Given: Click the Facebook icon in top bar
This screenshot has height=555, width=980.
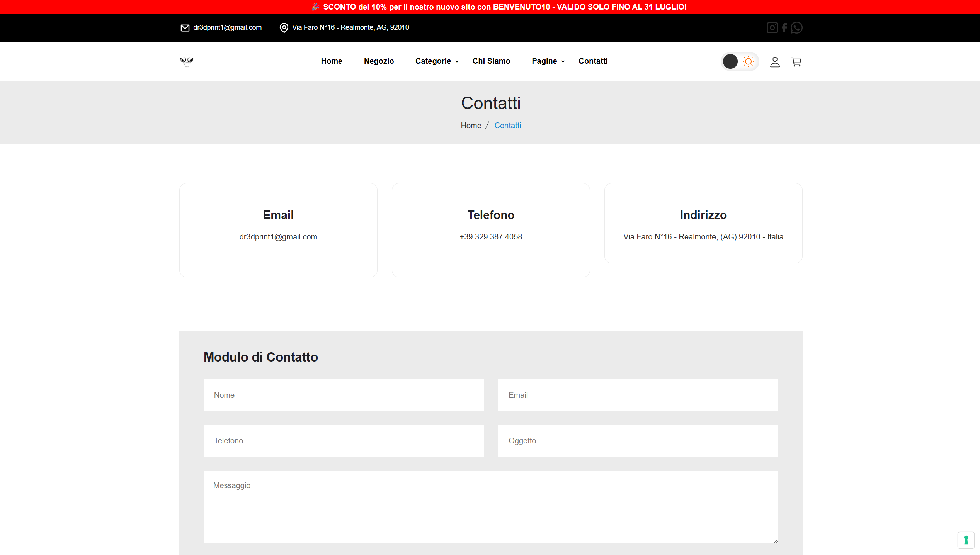Looking at the screenshot, I should 784,28.
